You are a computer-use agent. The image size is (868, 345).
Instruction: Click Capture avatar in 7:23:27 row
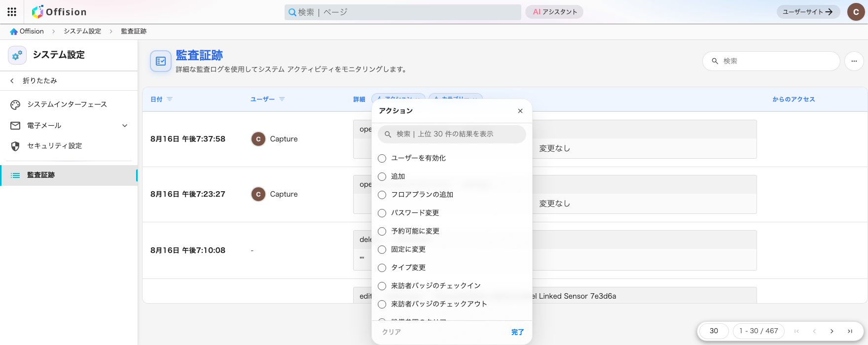(258, 194)
